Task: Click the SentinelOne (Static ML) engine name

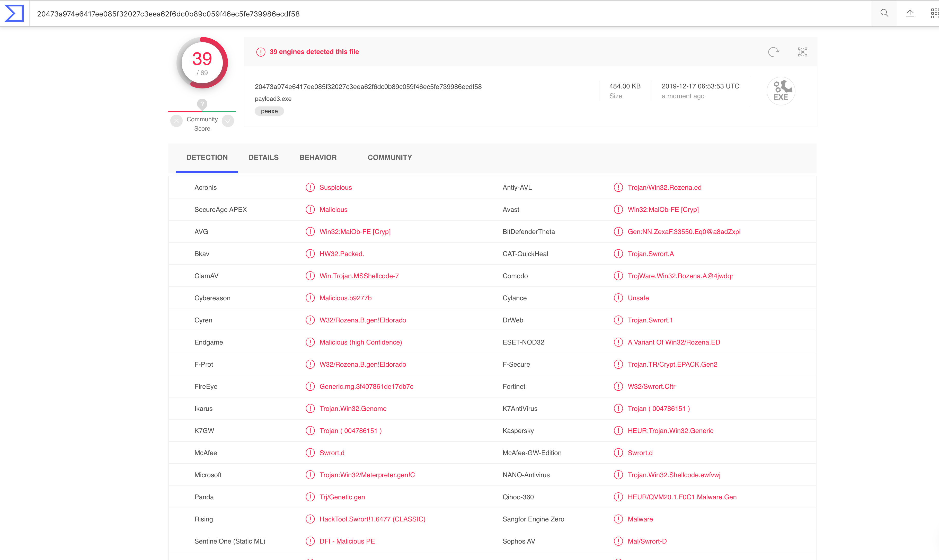Action: tap(229, 541)
